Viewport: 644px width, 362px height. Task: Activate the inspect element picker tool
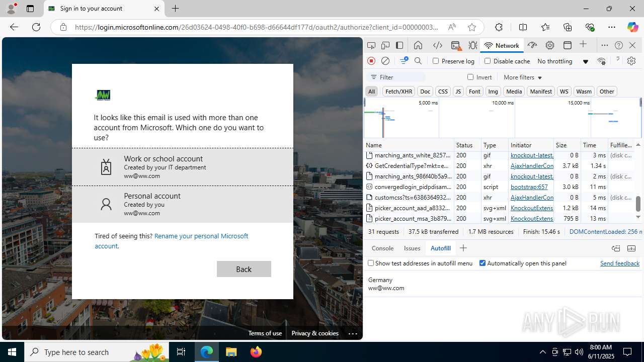tap(371, 45)
